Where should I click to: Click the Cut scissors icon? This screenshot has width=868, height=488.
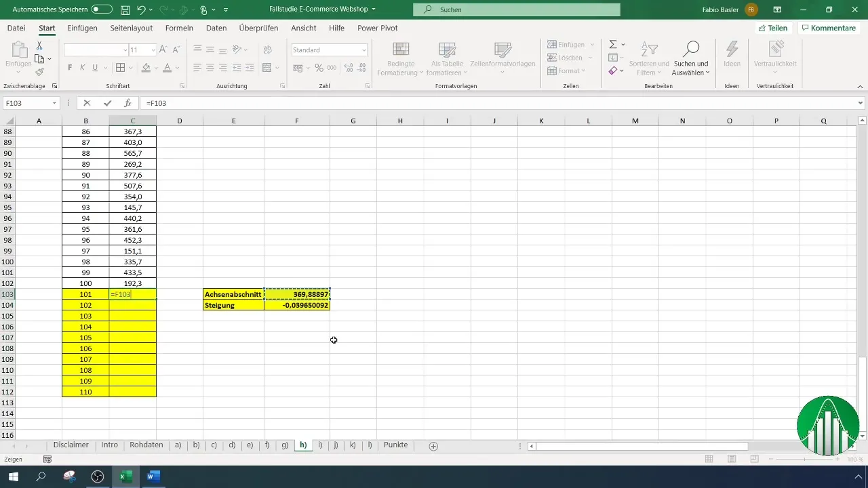pyautogui.click(x=39, y=45)
